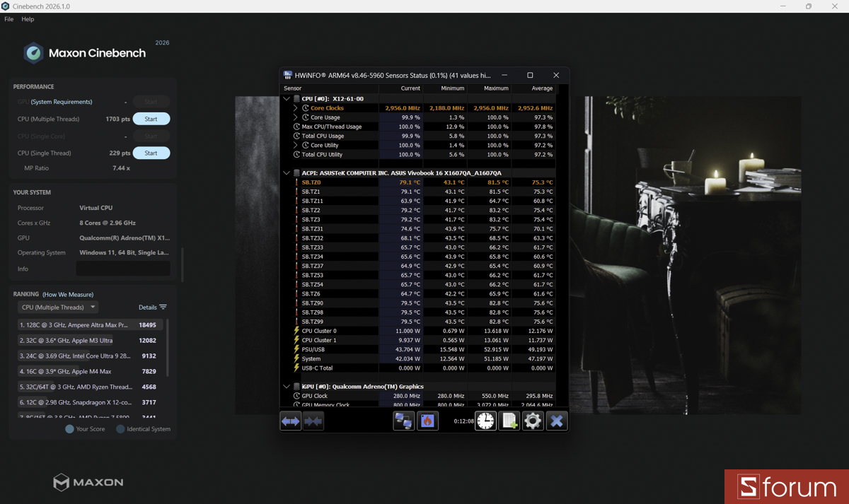The image size is (849, 504).
Task: Click the Details filter lines icon
Action: (163, 307)
